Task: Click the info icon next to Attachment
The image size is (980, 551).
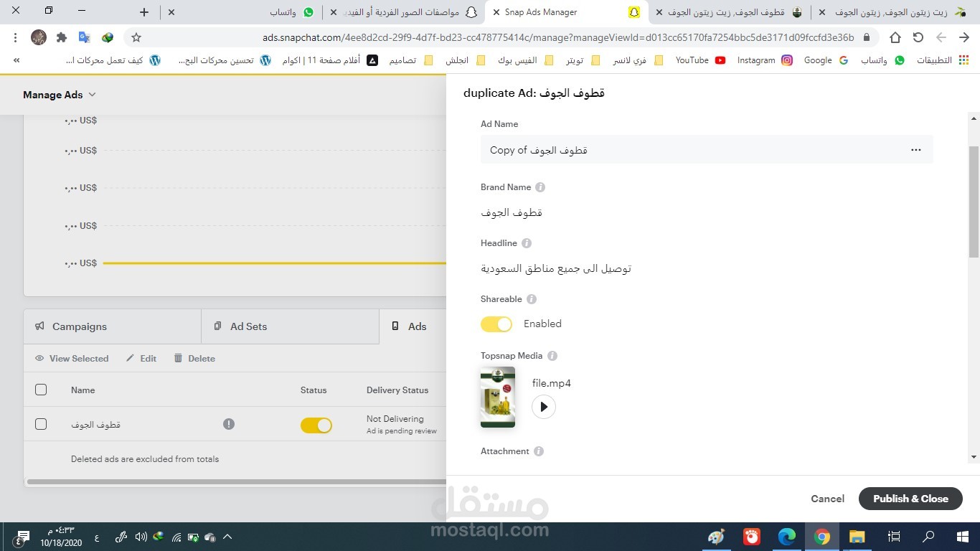Action: point(539,451)
